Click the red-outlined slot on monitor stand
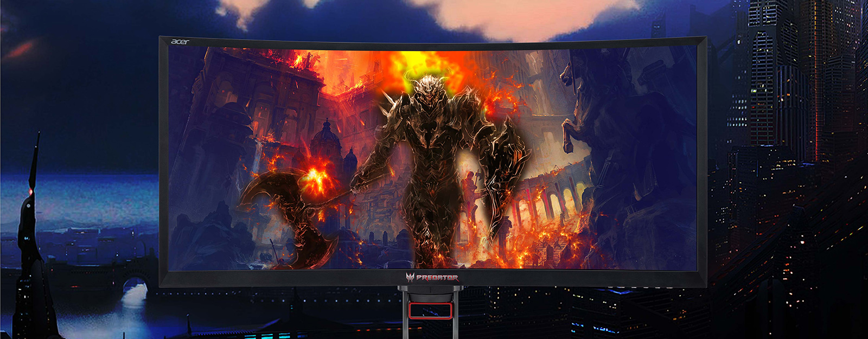 coord(430,311)
